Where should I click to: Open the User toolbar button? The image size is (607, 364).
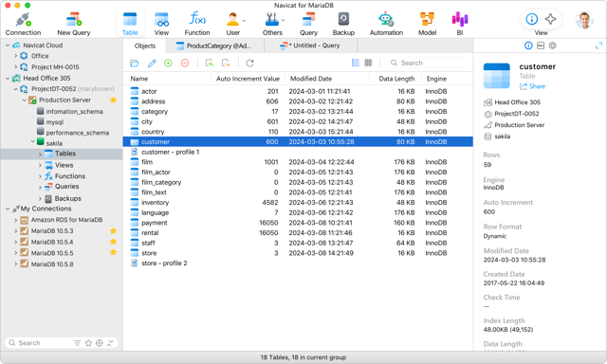click(x=233, y=24)
